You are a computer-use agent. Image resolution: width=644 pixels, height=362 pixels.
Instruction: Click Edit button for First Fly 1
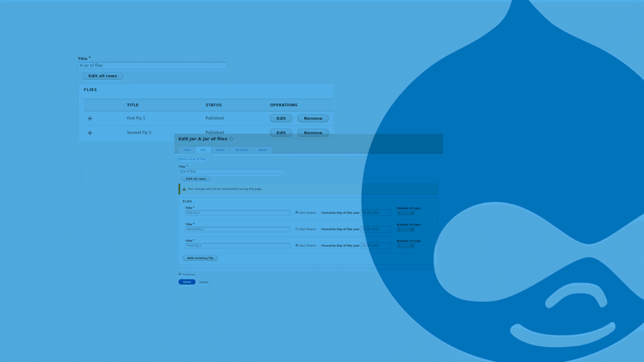tap(281, 119)
